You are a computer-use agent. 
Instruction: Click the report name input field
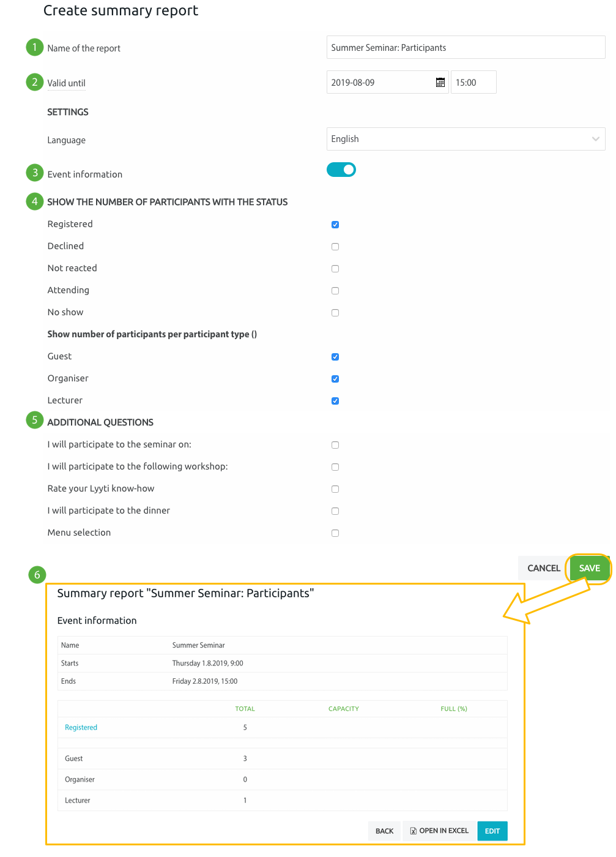click(466, 48)
